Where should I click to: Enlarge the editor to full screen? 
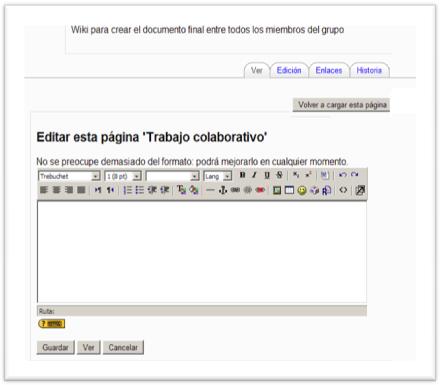point(360,190)
